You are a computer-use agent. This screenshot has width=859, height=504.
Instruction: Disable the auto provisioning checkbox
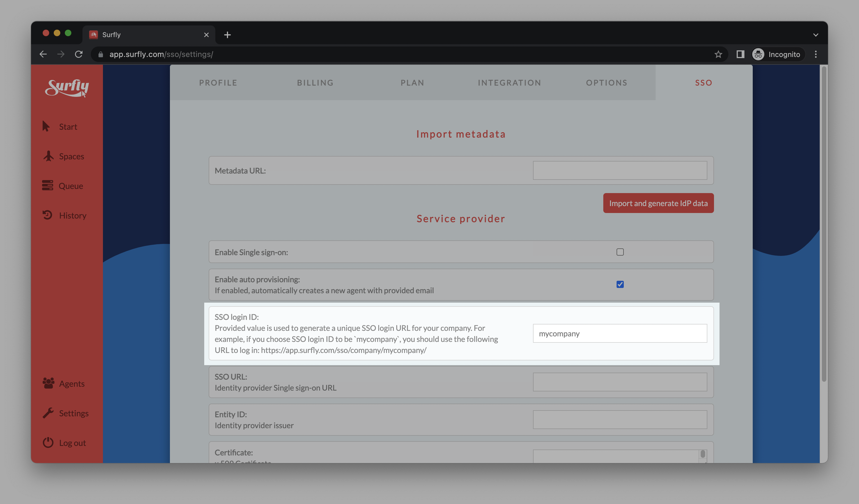[620, 285]
